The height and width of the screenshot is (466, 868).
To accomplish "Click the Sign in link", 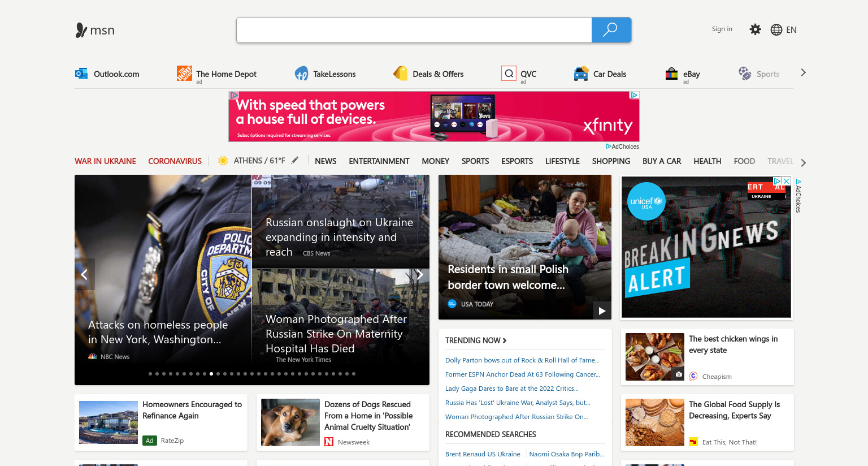I will point(722,29).
